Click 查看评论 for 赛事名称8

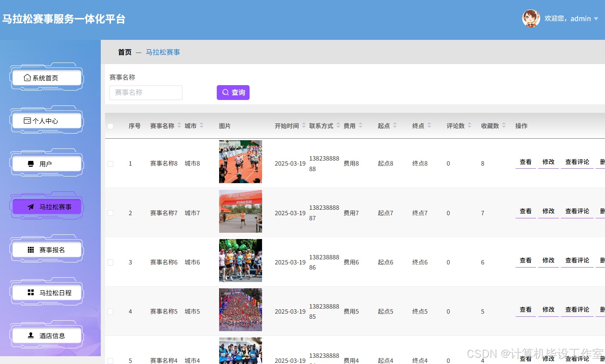pos(577,162)
